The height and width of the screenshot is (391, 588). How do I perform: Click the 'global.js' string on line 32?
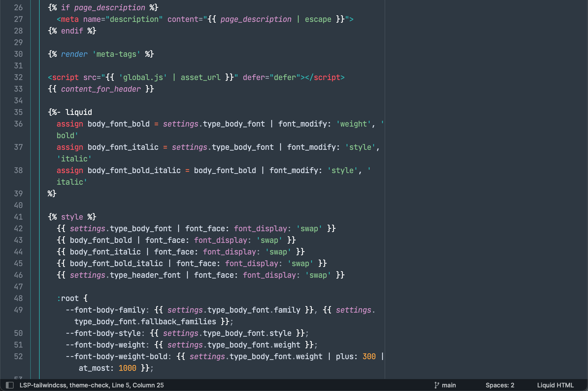[143, 77]
